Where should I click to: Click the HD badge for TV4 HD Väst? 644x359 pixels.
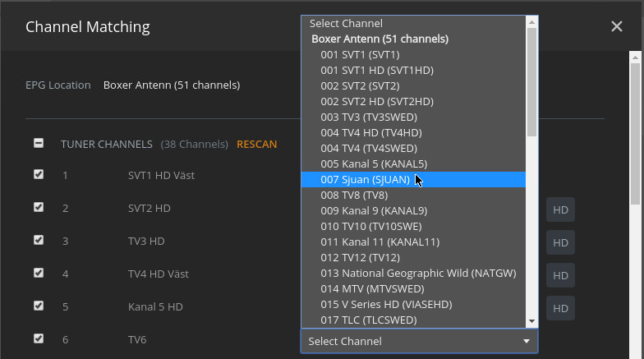click(x=560, y=275)
